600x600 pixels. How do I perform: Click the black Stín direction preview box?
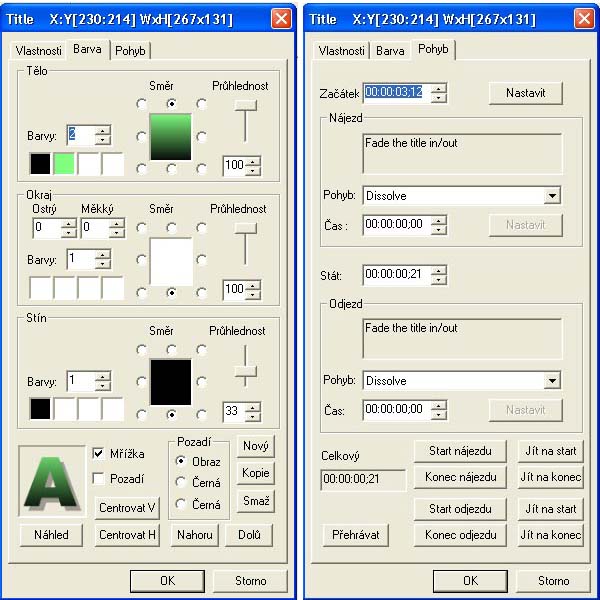[x=171, y=383]
